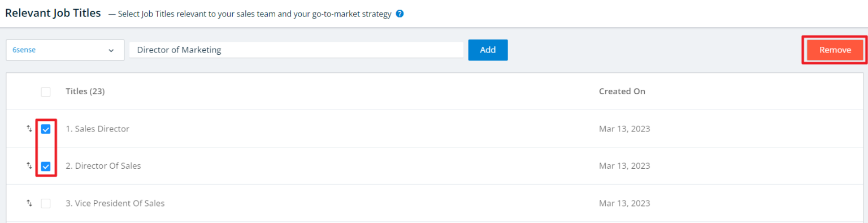This screenshot has height=223, width=868.
Task: Click reorder arrows icon for Director Of Sales
Action: [x=29, y=166]
